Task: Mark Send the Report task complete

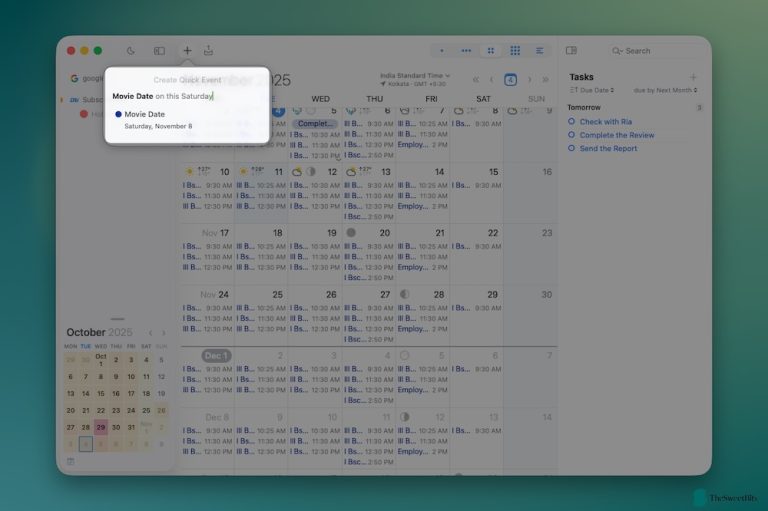Action: tap(571, 148)
